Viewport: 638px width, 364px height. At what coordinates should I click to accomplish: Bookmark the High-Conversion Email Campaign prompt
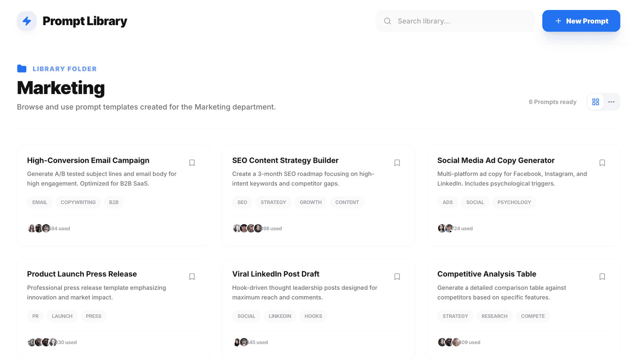[x=192, y=163]
